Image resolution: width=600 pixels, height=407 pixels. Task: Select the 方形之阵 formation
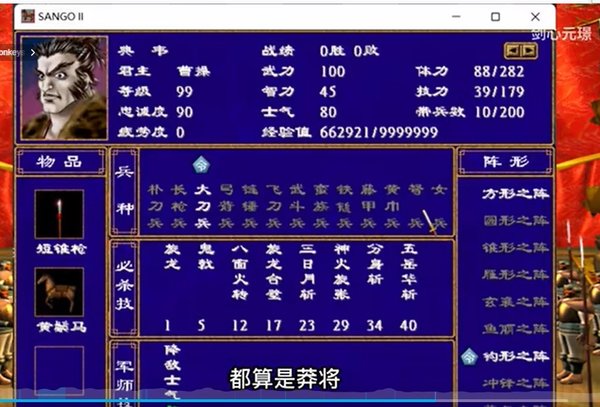click(x=515, y=194)
